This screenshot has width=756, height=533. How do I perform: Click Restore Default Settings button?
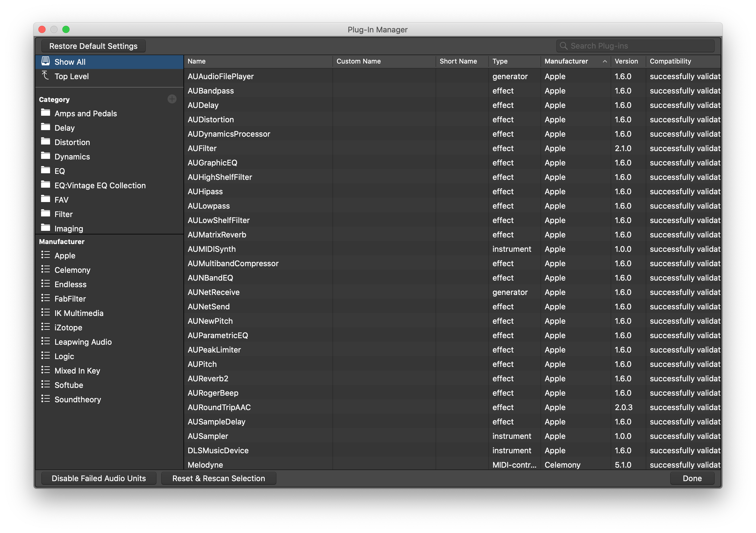[93, 46]
